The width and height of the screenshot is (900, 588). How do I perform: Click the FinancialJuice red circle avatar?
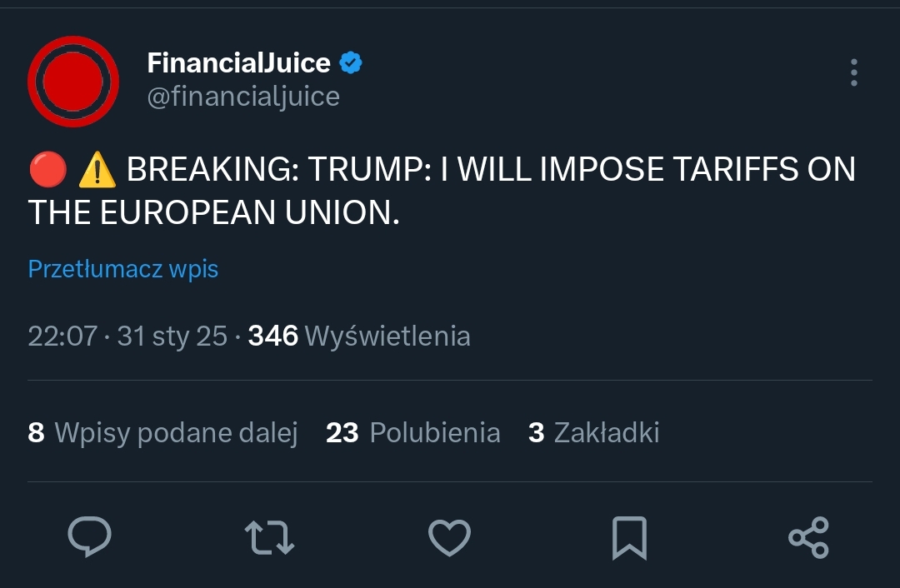[x=73, y=82]
